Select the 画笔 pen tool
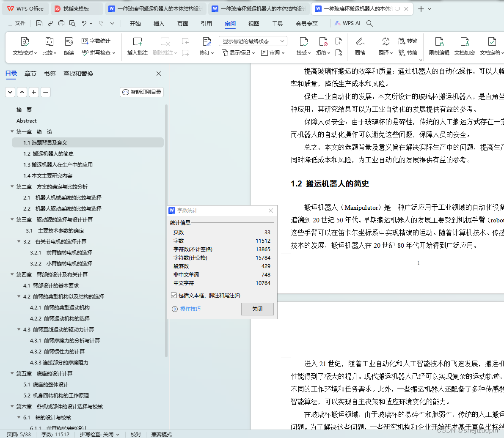Viewport: 504px width, 438px height. [360, 46]
